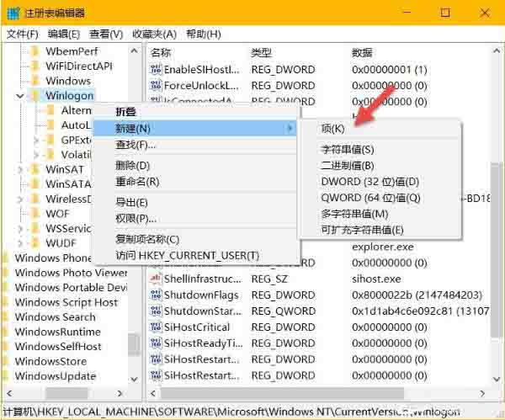Open the 新建(N) submenu entry
Viewport: 505px width, 420px height.
[195, 129]
